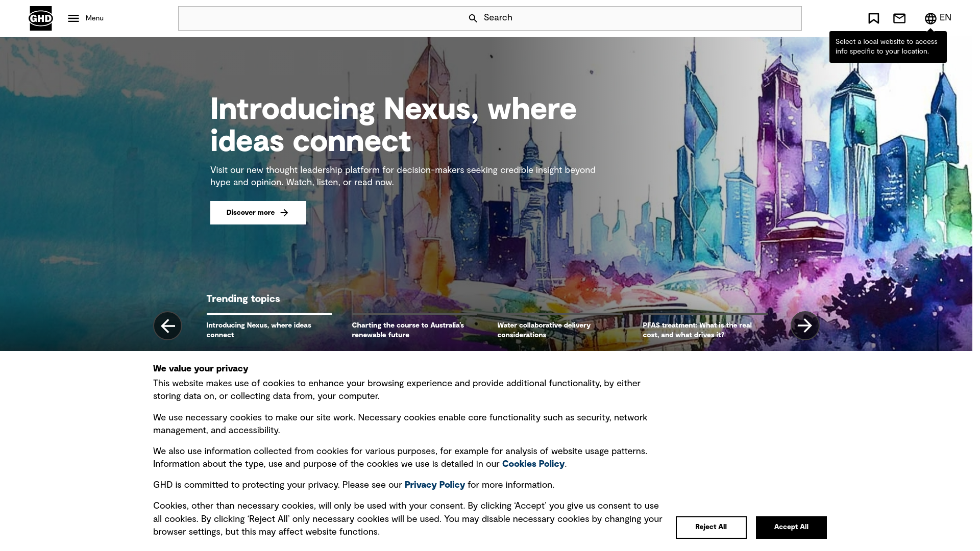Screen dimensions: 980x551
Task: Click the 'Trending topics' heading
Action: click(x=243, y=299)
